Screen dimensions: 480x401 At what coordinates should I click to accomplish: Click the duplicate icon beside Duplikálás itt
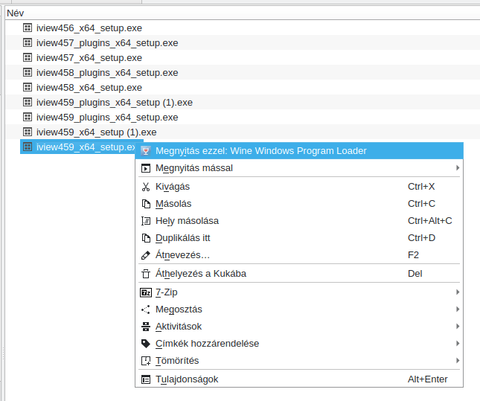click(x=146, y=238)
